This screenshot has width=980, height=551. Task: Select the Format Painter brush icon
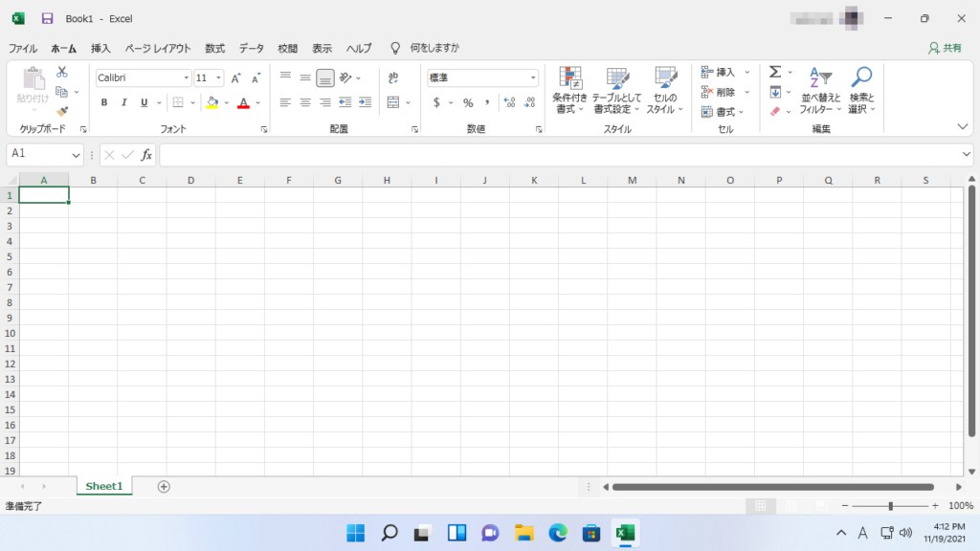[62, 112]
